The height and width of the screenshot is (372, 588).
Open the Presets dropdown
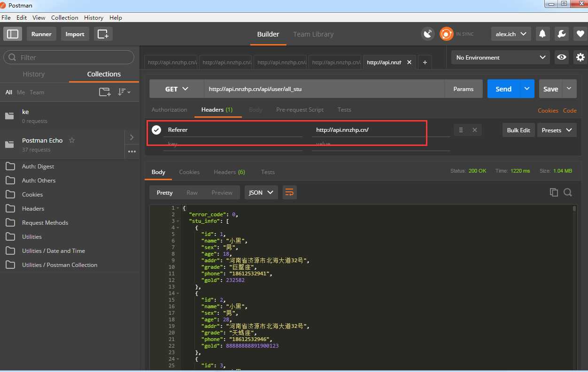(557, 130)
